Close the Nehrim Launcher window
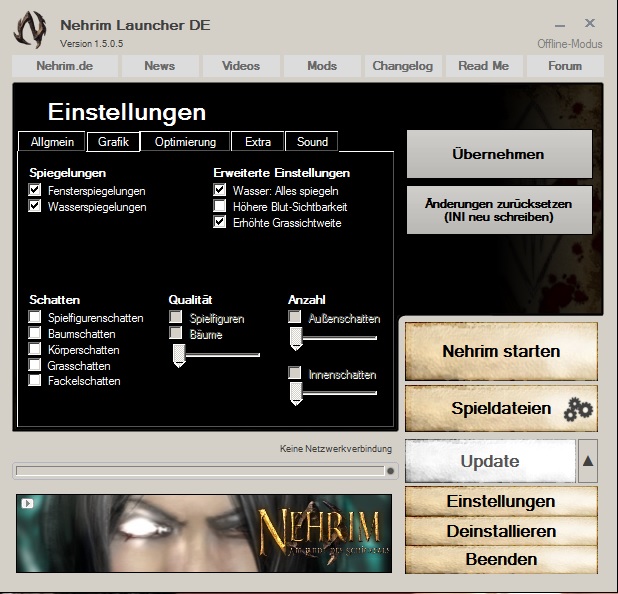The image size is (618, 594). click(x=590, y=23)
